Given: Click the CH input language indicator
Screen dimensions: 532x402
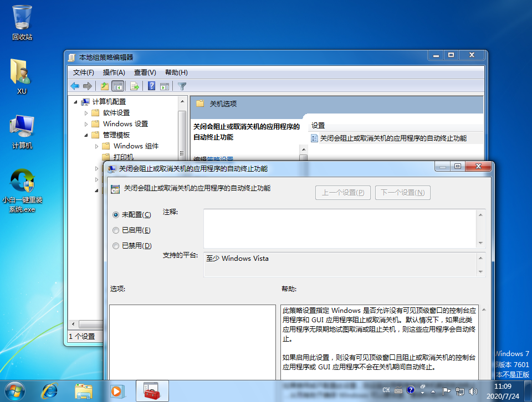Looking at the screenshot, I should (386, 390).
